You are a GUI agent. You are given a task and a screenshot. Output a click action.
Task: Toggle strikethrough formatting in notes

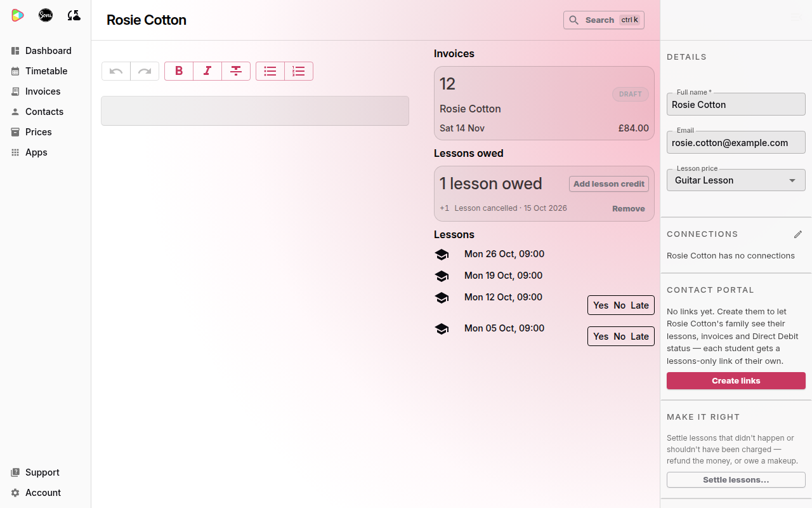click(236, 71)
